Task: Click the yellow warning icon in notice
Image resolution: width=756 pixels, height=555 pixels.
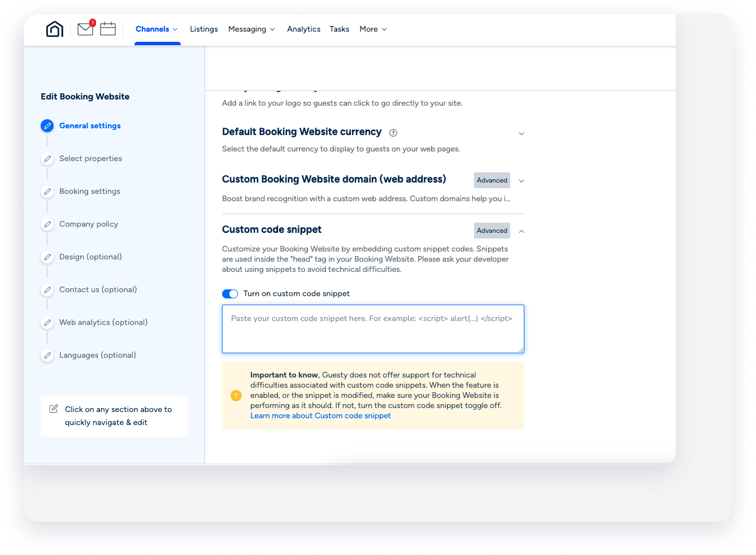Action: tap(236, 396)
